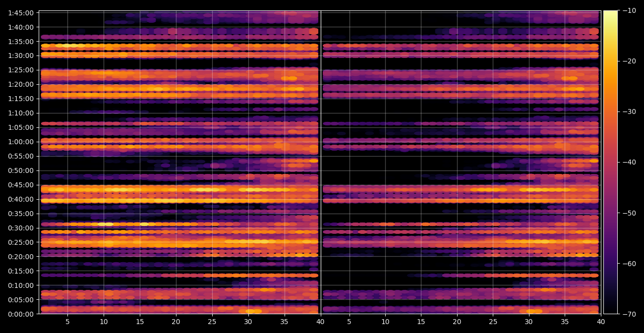Image resolution: width=644 pixels, height=333 pixels.
Task: Select the 0:20:00 time label
Action: pyautogui.click(x=21, y=256)
